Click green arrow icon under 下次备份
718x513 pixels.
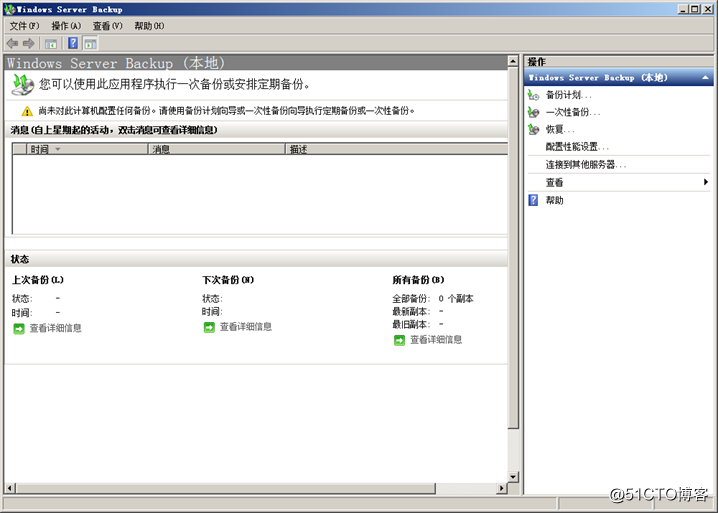[x=209, y=327]
